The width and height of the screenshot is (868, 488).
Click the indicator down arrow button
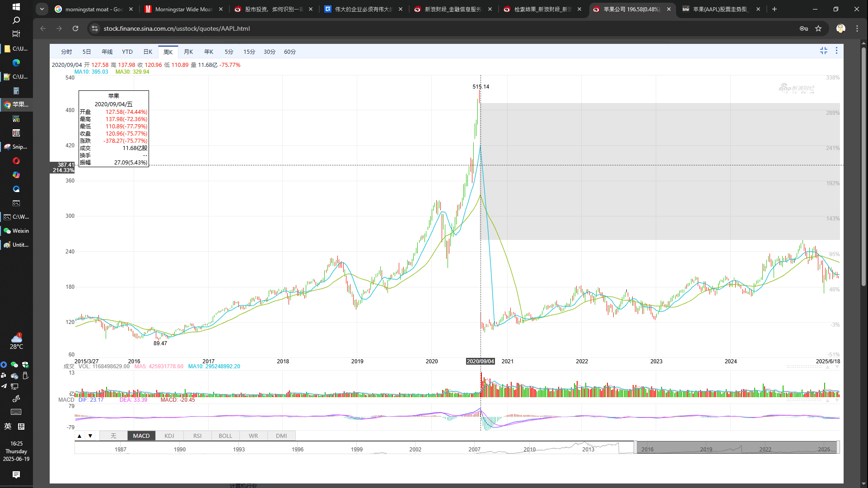tap(90, 436)
